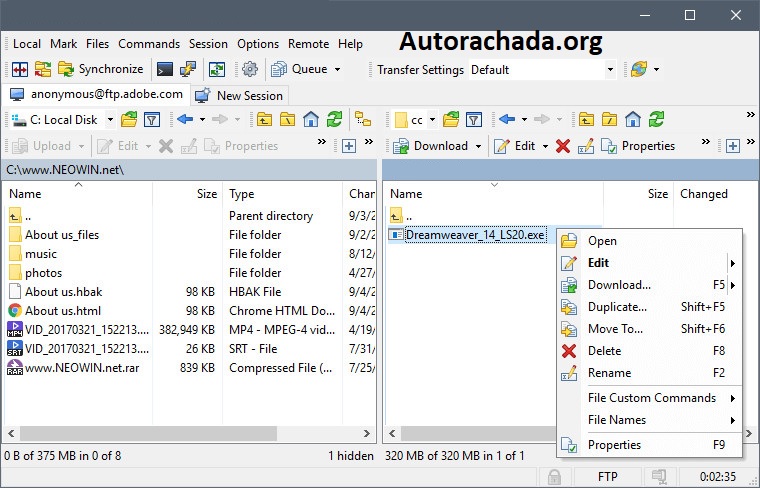Click the Synchronize toolbar button
This screenshot has width=760, height=488.
coord(100,69)
